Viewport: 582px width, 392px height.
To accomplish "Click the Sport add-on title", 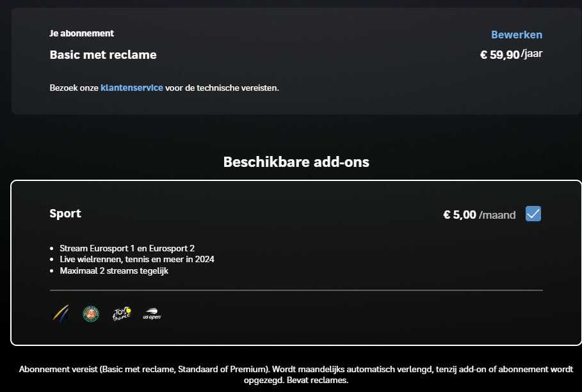I will pyautogui.click(x=65, y=214).
